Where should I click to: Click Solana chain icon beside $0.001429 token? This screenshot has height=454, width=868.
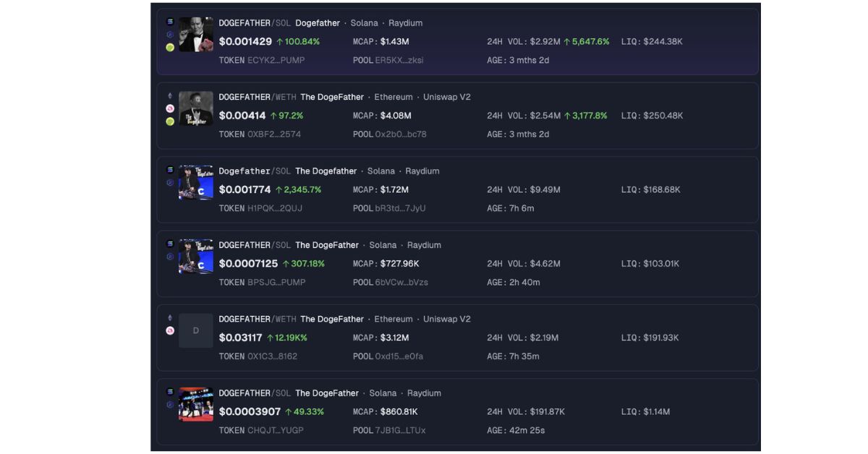pyautogui.click(x=170, y=22)
